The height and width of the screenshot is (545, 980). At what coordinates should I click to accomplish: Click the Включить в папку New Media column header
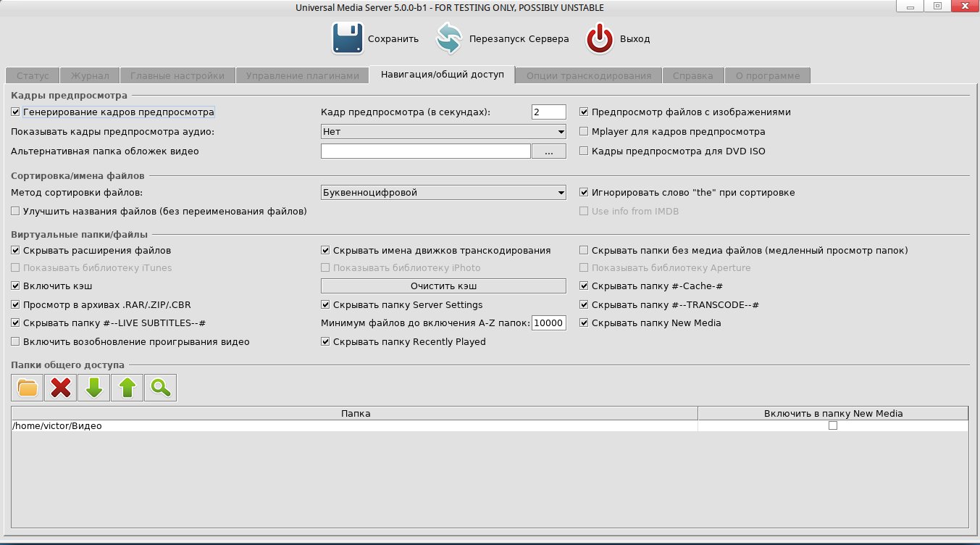click(833, 413)
